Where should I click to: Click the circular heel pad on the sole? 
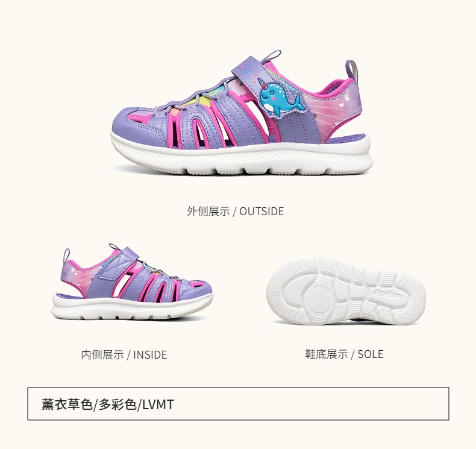(319, 300)
